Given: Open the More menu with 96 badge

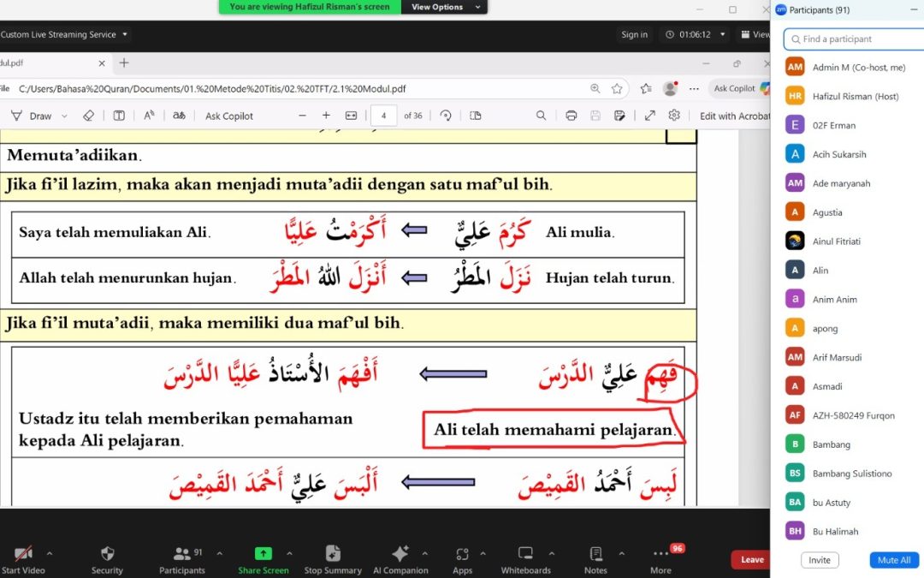Looking at the screenshot, I should (x=661, y=560).
